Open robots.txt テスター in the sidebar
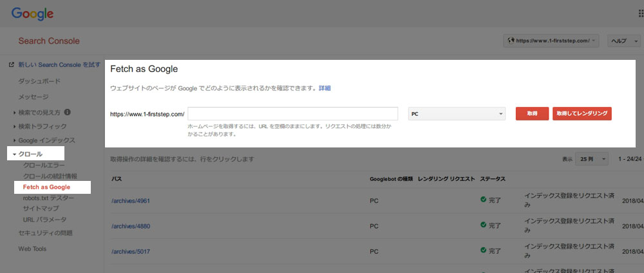The width and height of the screenshot is (644, 273). (x=48, y=198)
